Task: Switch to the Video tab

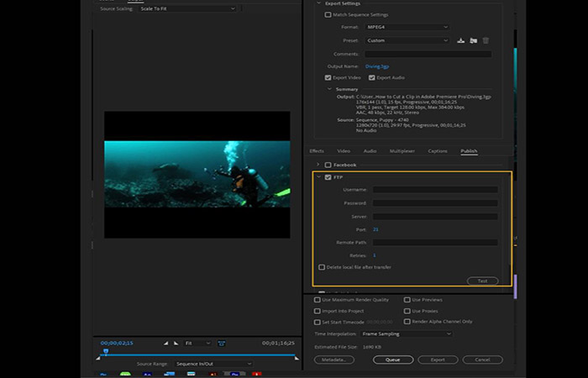Action: tap(344, 150)
